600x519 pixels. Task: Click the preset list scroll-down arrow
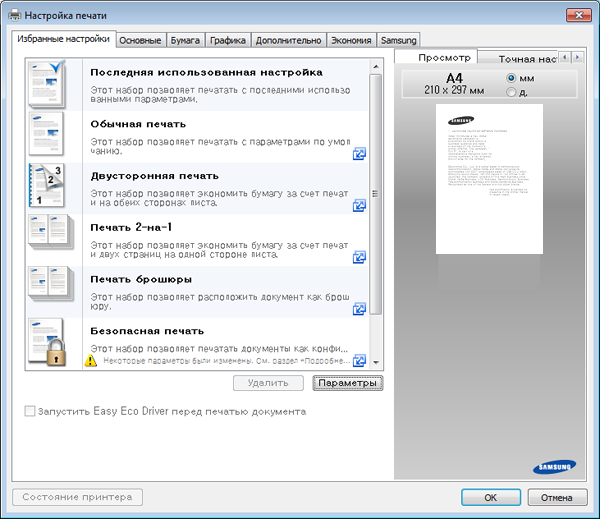tap(376, 362)
